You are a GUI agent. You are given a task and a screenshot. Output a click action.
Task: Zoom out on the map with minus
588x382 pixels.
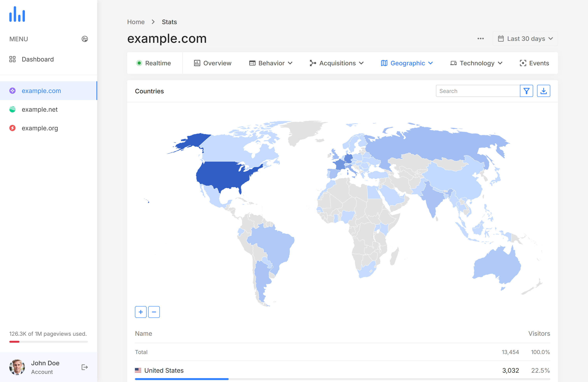[154, 312]
